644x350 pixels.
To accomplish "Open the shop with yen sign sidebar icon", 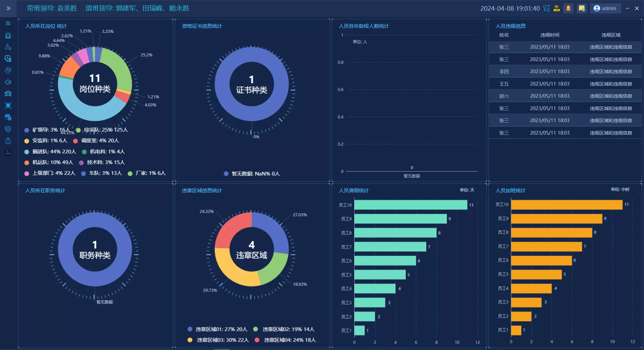I will [x=8, y=117].
